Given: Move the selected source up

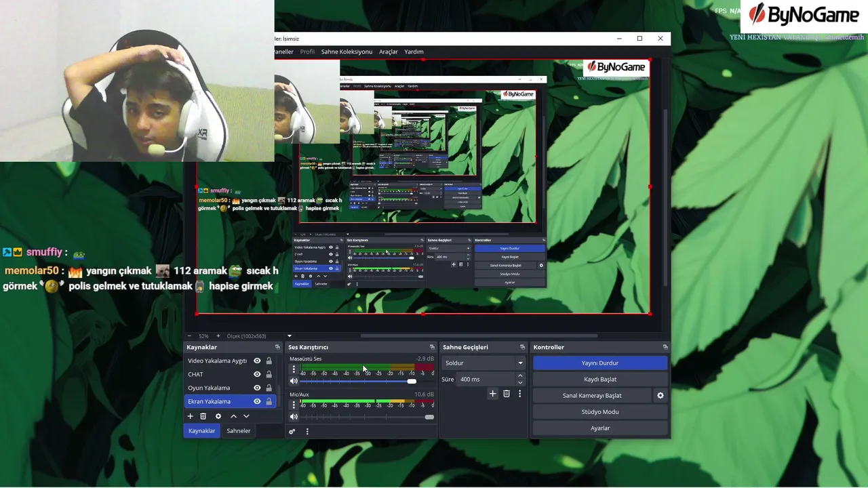Looking at the screenshot, I should (x=233, y=416).
